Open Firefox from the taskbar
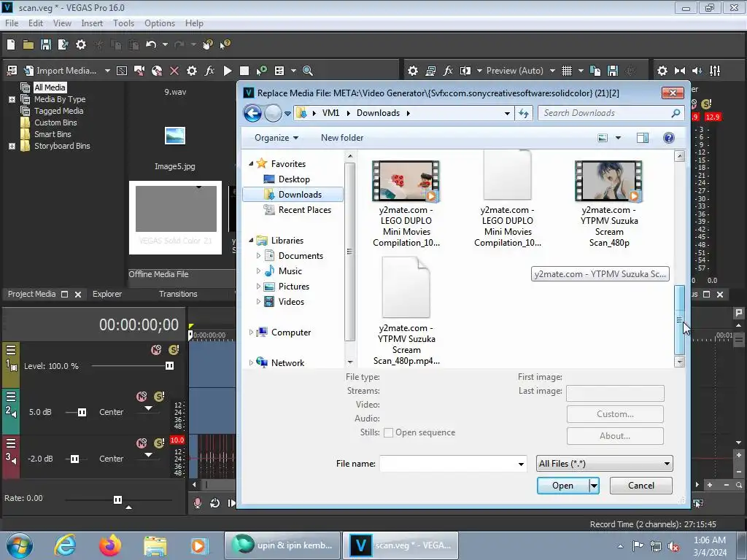The width and height of the screenshot is (747, 560). pyautogui.click(x=110, y=545)
